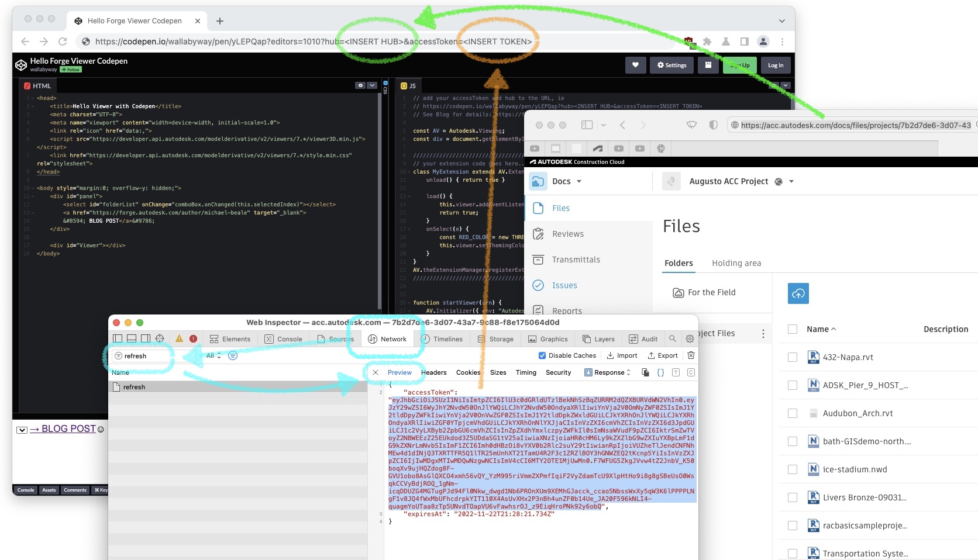Expand the Augusto ACC Project dropdown arrow
This screenshot has height=560, width=978.
pyautogui.click(x=791, y=181)
